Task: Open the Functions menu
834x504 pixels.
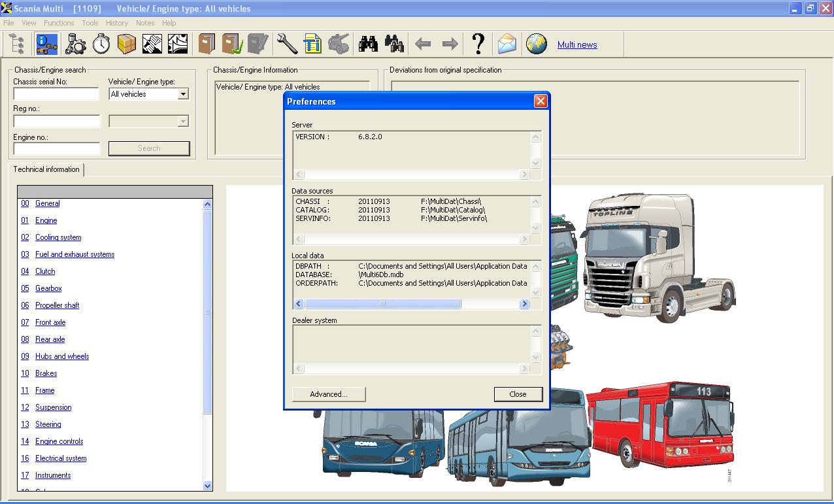Action: 59,23
